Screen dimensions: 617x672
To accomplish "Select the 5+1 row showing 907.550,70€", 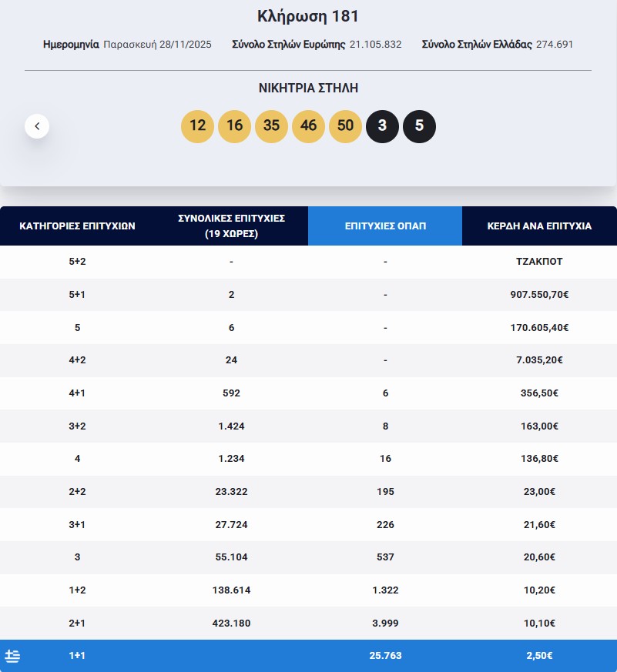I will pyautogui.click(x=308, y=294).
